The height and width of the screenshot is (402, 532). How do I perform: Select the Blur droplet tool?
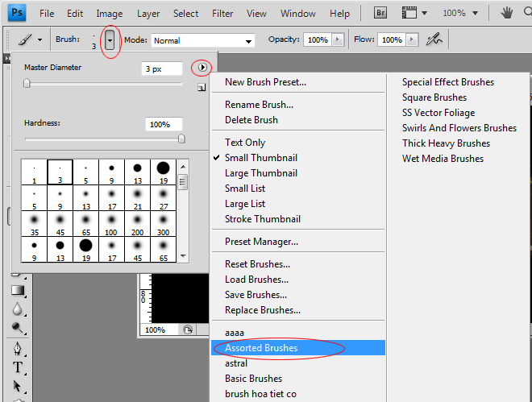[x=17, y=309]
